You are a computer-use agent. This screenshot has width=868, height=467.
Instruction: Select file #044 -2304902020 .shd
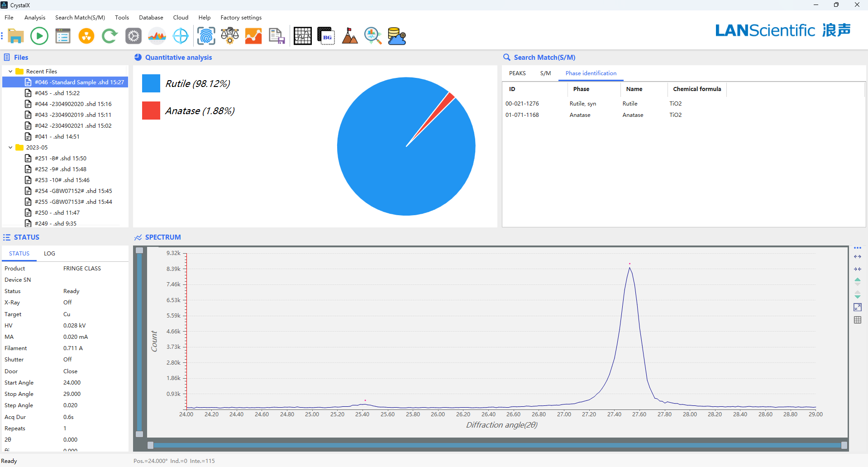[x=73, y=104]
